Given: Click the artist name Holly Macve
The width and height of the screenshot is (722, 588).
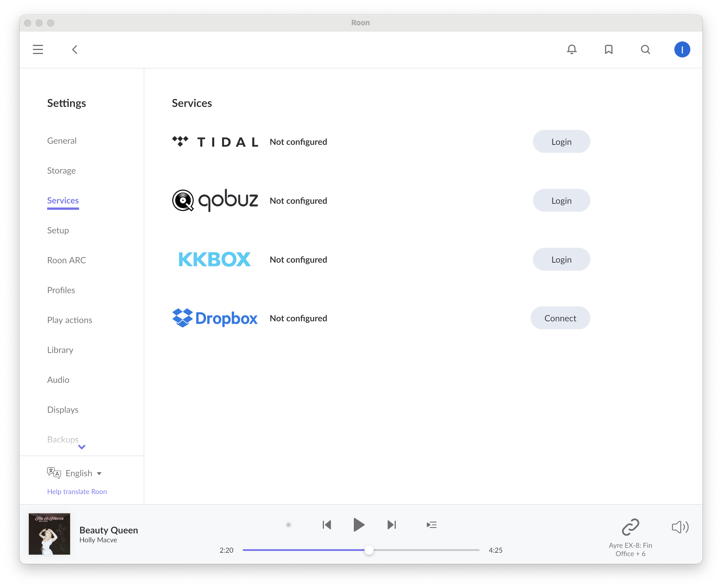Looking at the screenshot, I should point(98,540).
